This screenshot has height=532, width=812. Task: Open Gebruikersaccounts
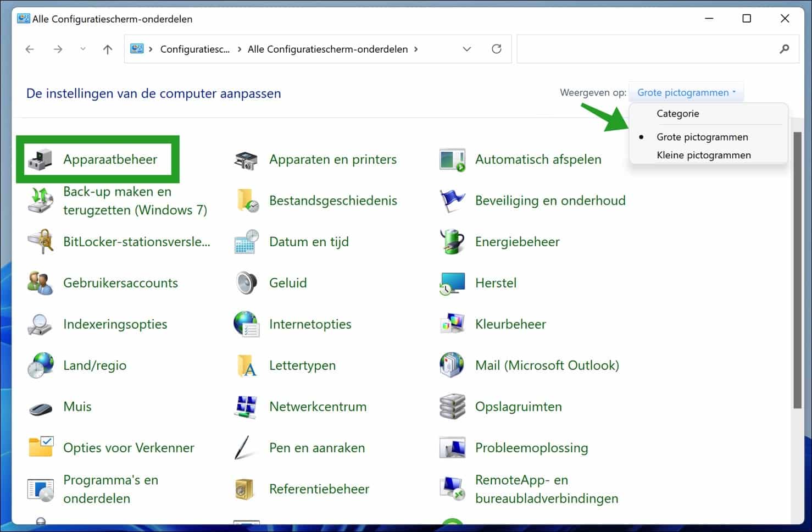click(x=121, y=282)
